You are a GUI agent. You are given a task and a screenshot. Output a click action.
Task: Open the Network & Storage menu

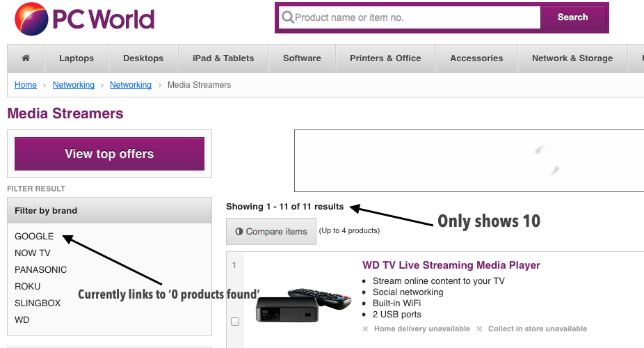pos(572,58)
